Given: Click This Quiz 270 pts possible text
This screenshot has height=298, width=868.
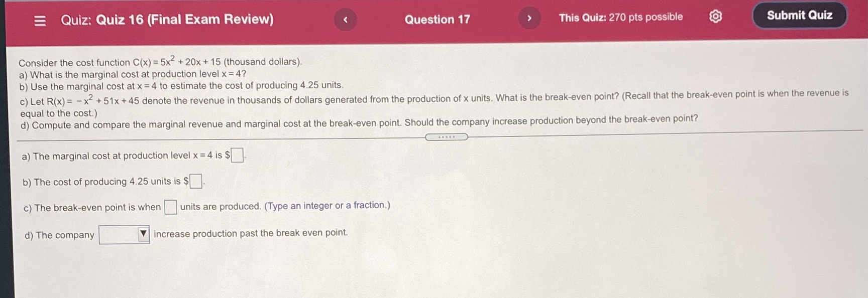Looking at the screenshot, I should coord(621,17).
